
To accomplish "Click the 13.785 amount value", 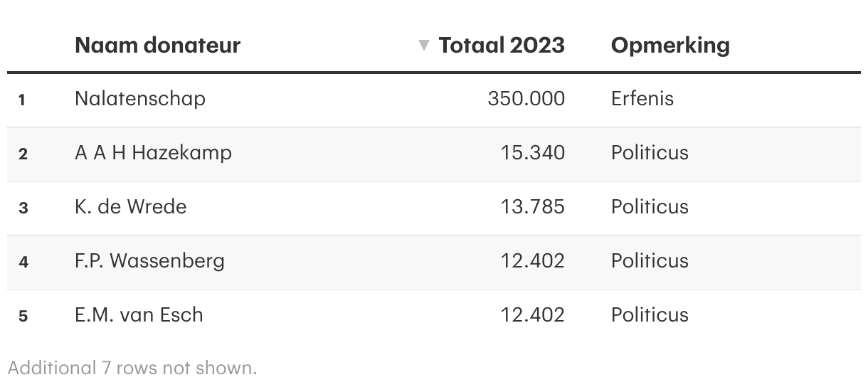I will click(532, 207).
